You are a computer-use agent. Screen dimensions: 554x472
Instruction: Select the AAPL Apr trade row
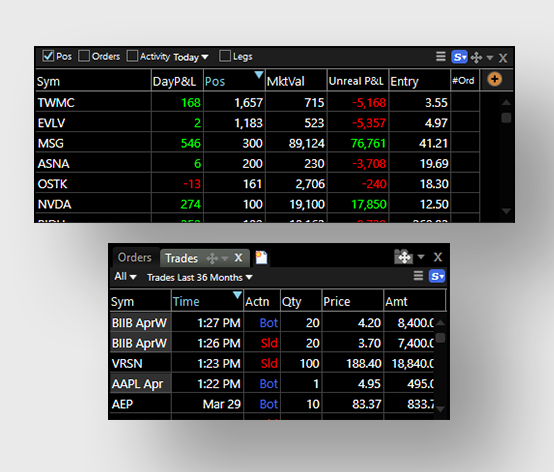pyautogui.click(x=272, y=384)
